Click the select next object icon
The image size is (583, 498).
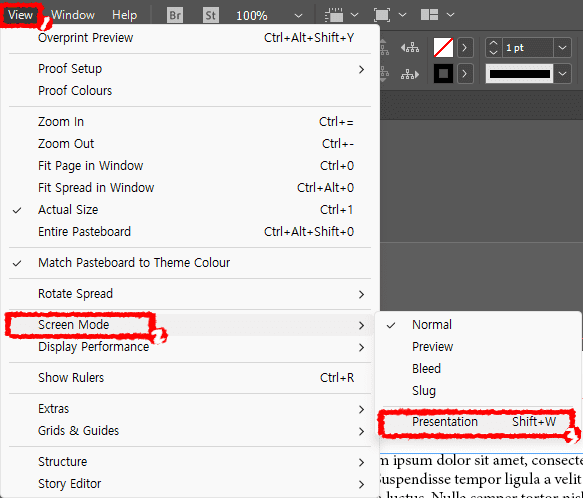pyautogui.click(x=410, y=74)
